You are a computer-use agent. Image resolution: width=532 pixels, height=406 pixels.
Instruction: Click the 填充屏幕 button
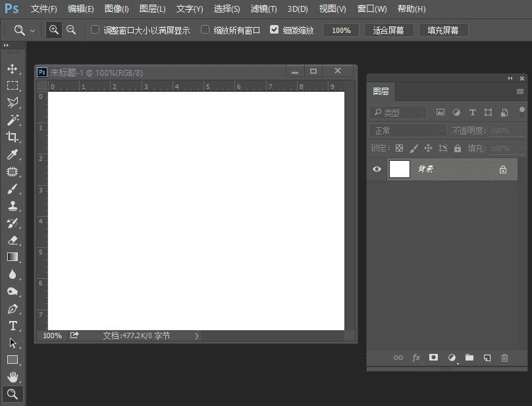pos(443,30)
